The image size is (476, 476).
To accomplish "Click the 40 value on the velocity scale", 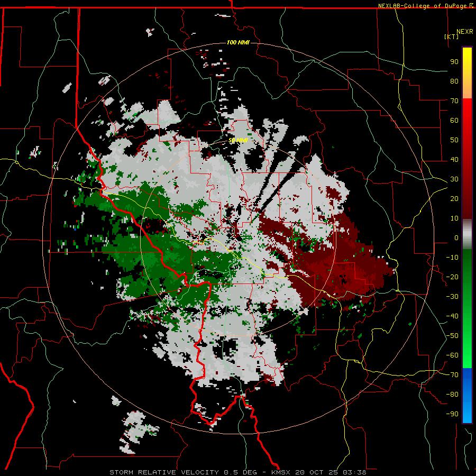I will 454,159.
